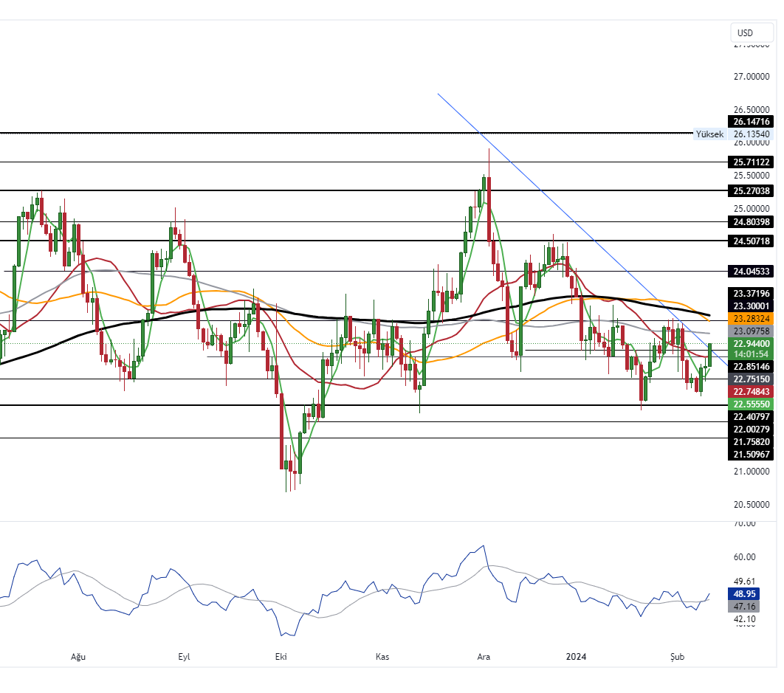Select the orange moving average label 23.28324

click(x=749, y=318)
